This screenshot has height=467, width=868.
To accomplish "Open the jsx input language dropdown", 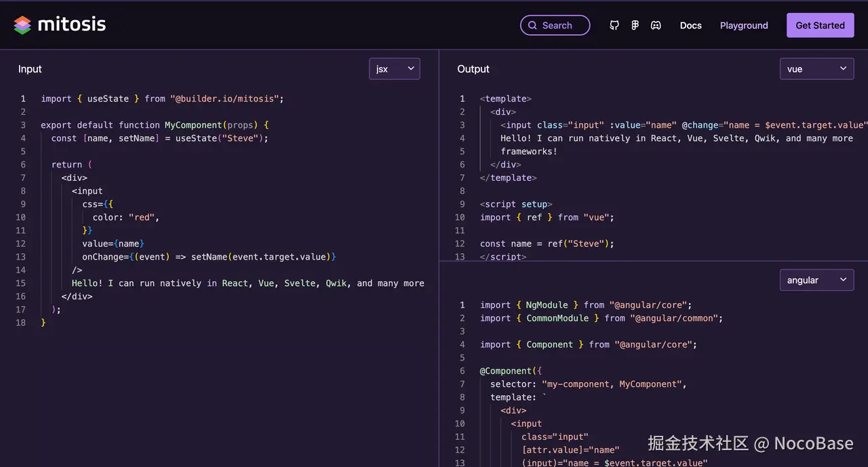I will click(x=395, y=68).
